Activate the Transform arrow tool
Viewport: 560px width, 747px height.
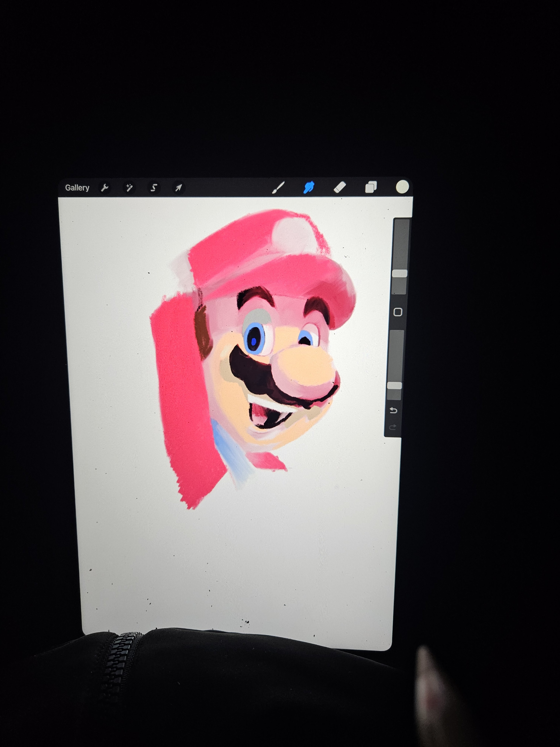point(179,188)
